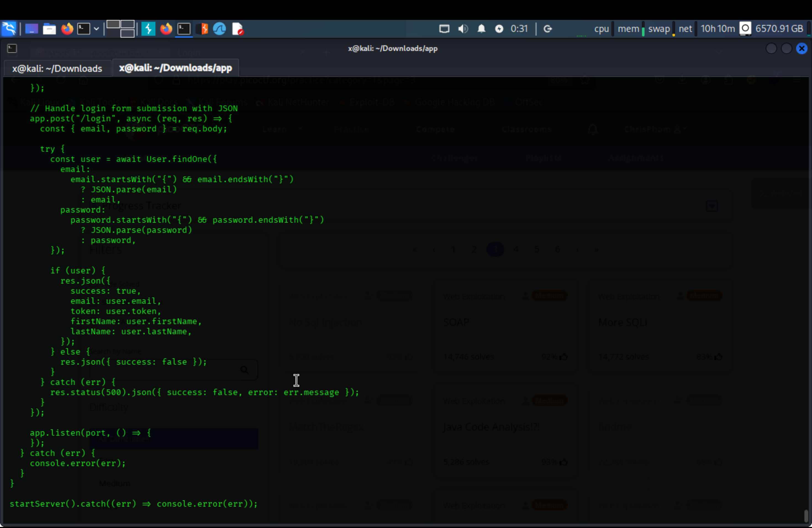Click the console.error(err); line
This screenshot has height=528, width=812.
point(78,464)
